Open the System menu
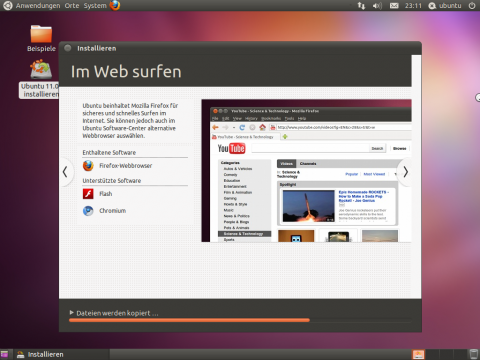 click(x=95, y=6)
